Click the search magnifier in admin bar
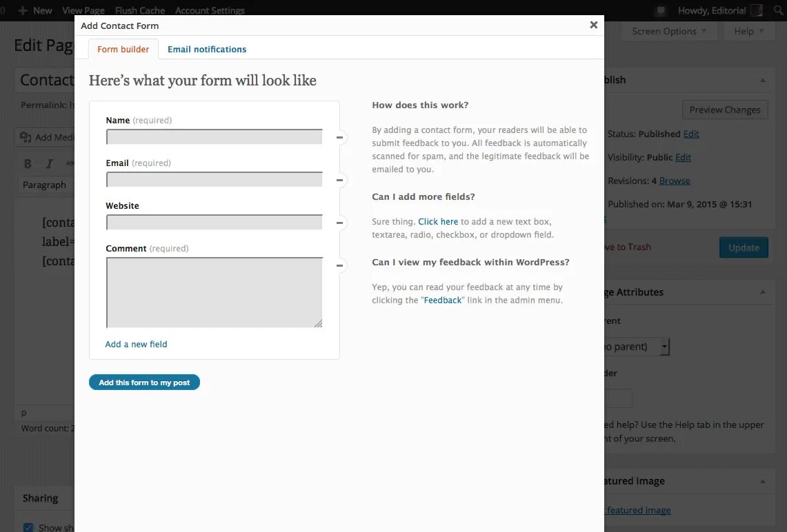This screenshot has width=787, height=532. coord(779,10)
